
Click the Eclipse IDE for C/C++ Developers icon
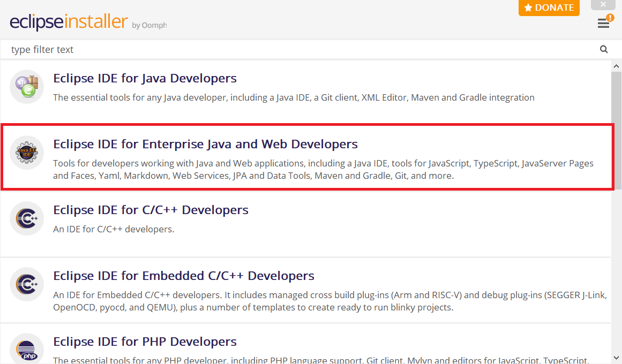[27, 218]
